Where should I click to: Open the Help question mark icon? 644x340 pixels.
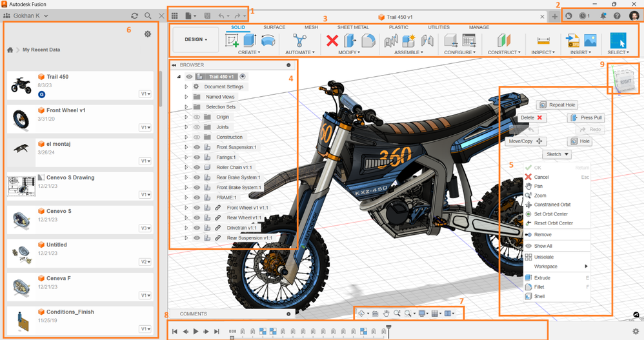pos(617,15)
